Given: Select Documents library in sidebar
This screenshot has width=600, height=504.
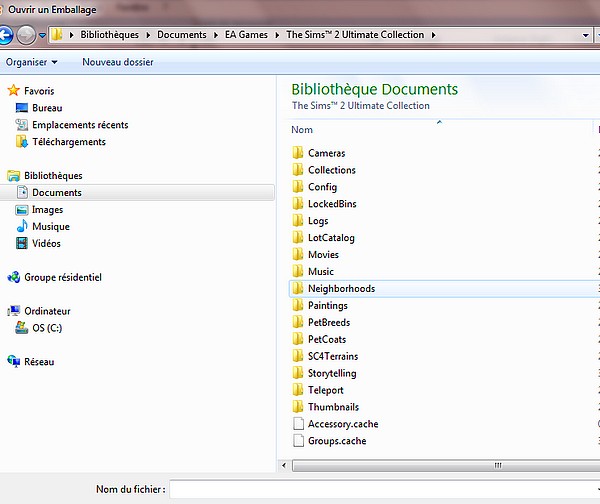Looking at the screenshot, I should 137,192.
